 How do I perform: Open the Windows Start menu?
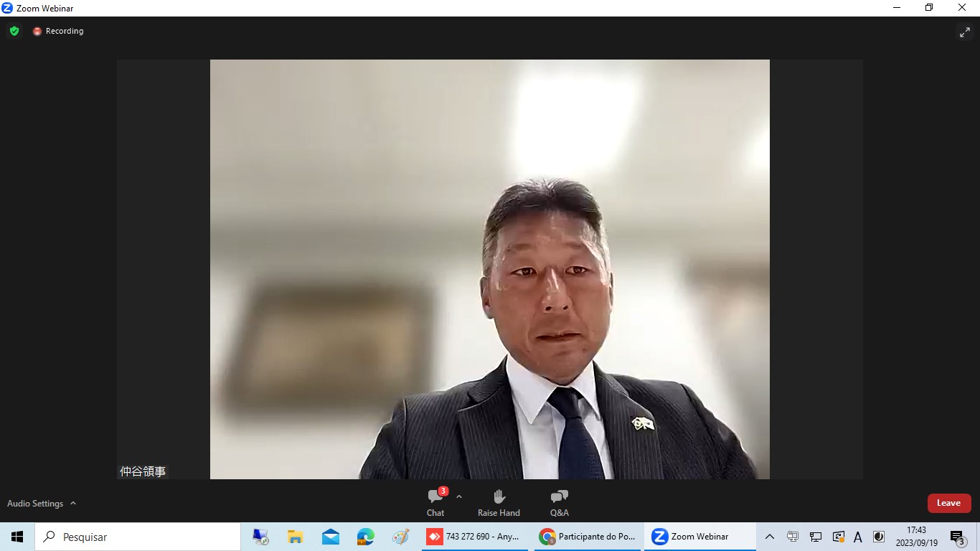(x=17, y=537)
